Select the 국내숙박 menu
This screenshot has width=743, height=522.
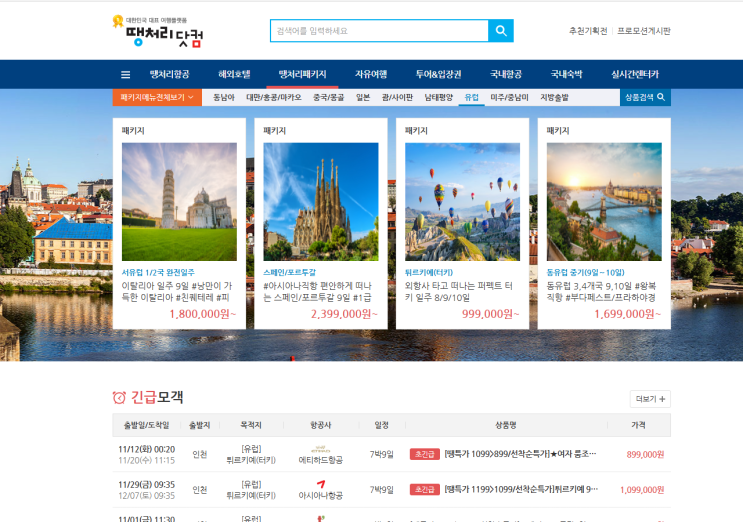pyautogui.click(x=566, y=74)
